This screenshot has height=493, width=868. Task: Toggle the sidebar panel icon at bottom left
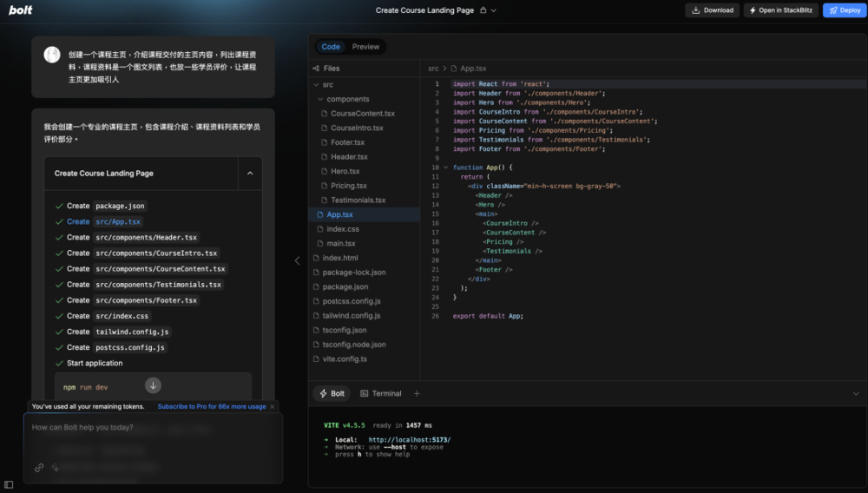click(9, 484)
